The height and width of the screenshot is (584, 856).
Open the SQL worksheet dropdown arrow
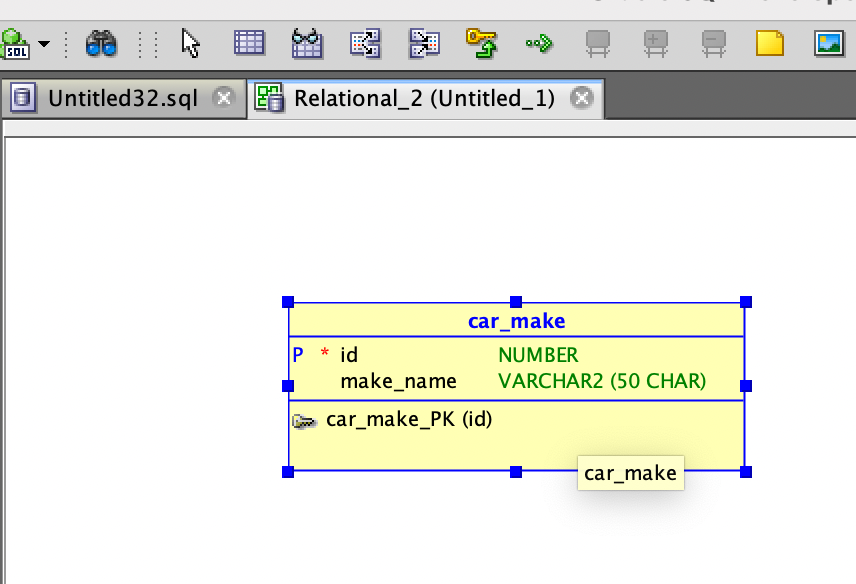pyautogui.click(x=44, y=45)
